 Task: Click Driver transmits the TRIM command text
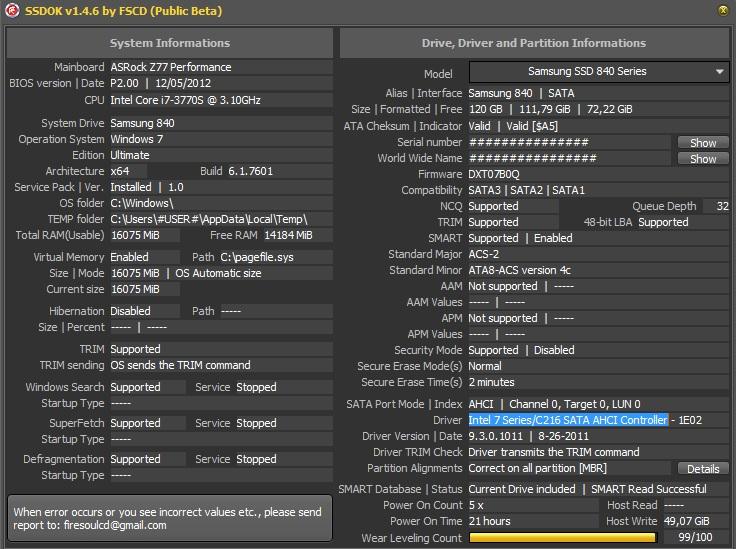(554, 452)
